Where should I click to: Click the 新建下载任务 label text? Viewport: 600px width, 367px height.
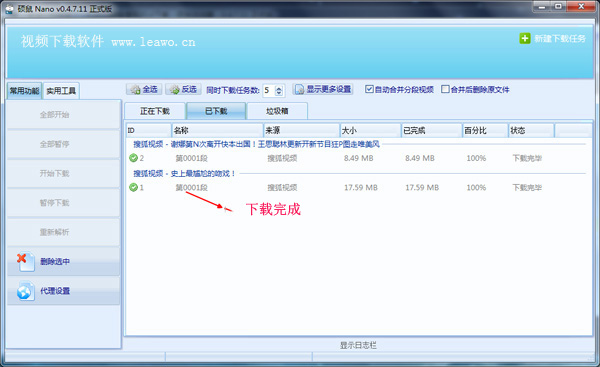[560, 39]
